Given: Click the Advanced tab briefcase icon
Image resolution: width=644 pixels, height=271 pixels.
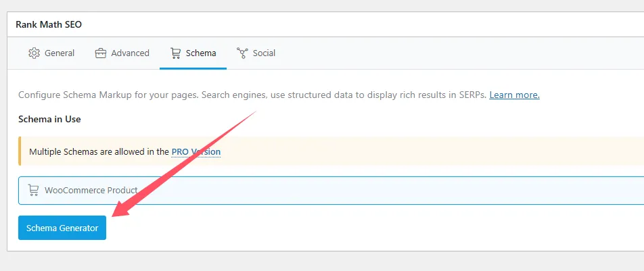Looking at the screenshot, I should pos(101,53).
